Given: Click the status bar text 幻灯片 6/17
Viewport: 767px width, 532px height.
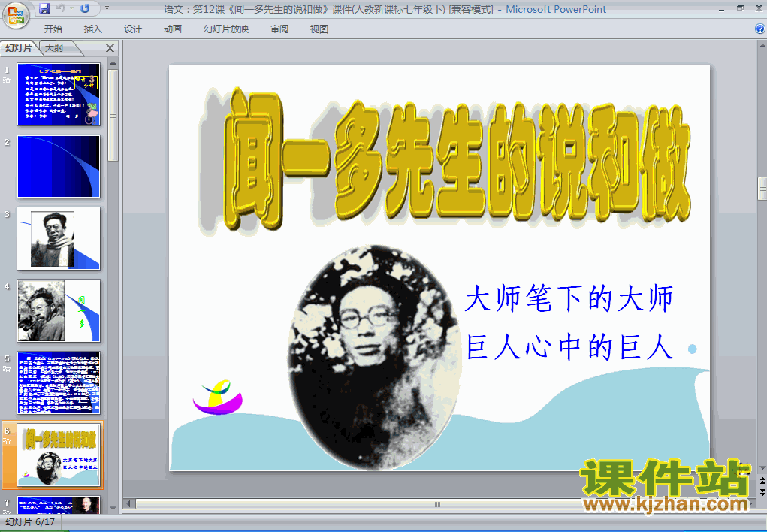Looking at the screenshot, I should 30,522.
